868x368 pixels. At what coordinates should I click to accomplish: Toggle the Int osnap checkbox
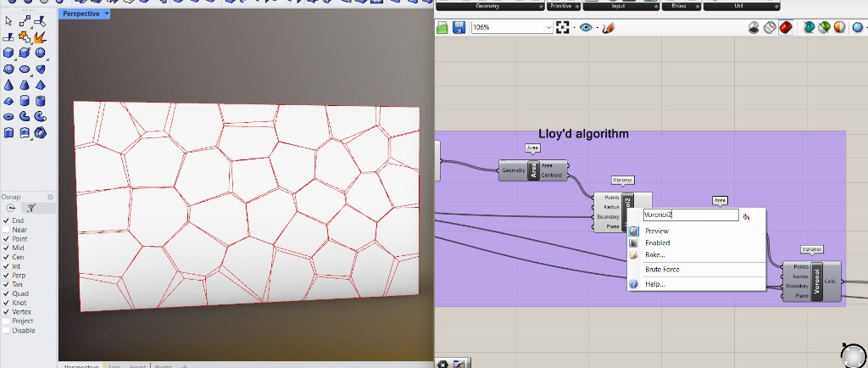click(6, 266)
